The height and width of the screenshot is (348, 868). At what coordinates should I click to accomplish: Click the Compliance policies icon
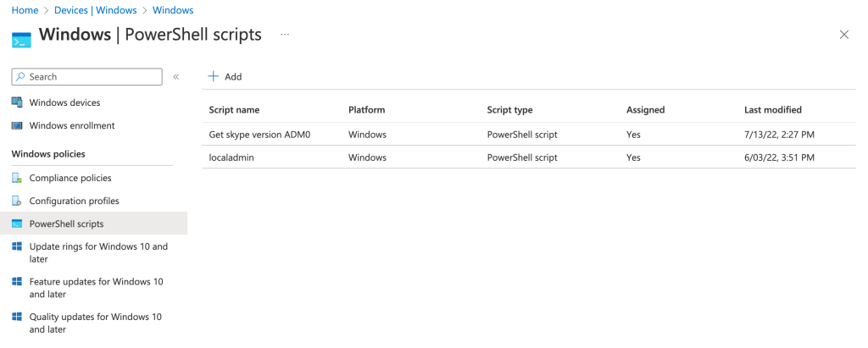pyautogui.click(x=17, y=178)
